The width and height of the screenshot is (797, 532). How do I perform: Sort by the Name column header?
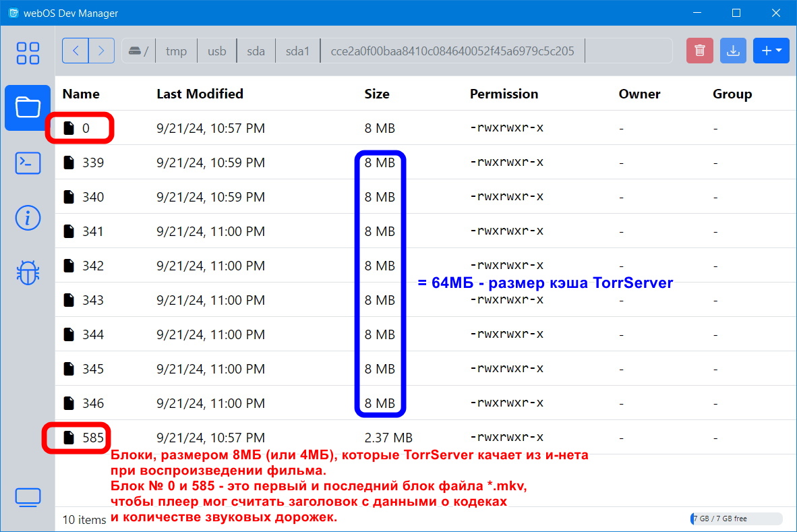click(x=81, y=94)
